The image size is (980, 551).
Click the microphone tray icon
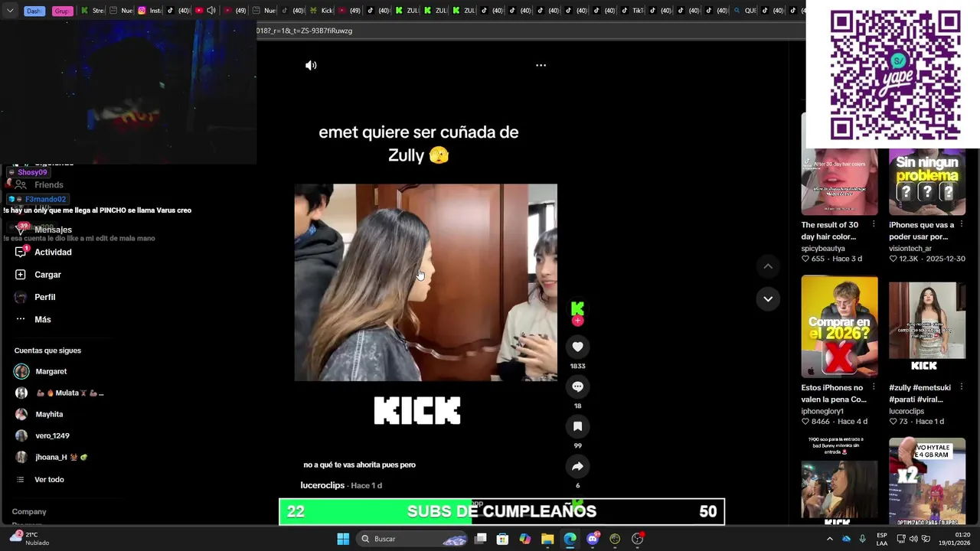pyautogui.click(x=863, y=539)
